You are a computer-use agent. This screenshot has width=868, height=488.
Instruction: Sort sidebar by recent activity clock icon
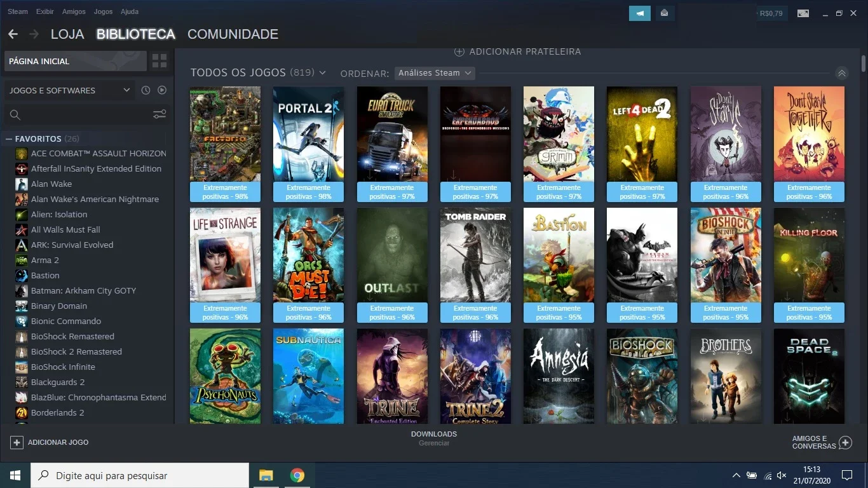(146, 90)
